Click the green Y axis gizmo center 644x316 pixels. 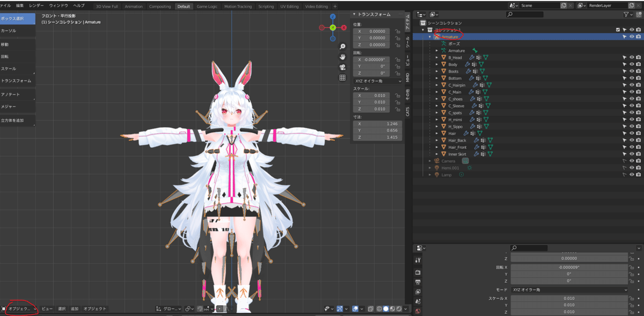click(x=333, y=27)
